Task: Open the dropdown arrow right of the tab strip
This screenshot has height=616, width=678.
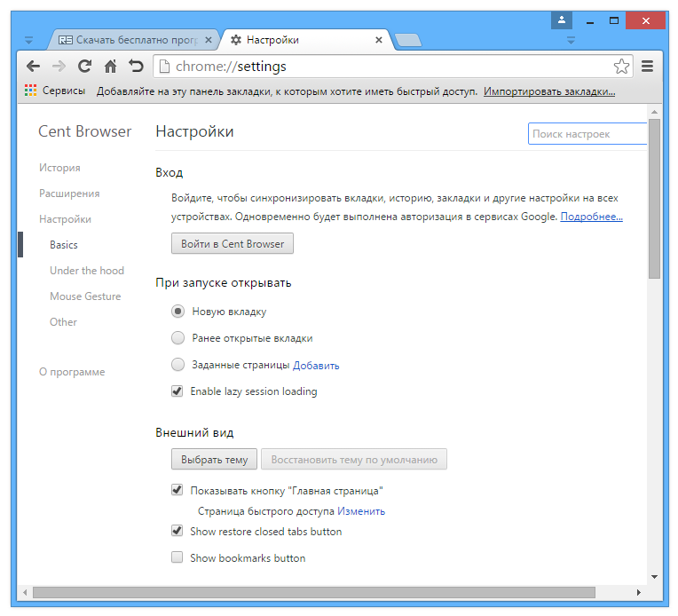Action: pyautogui.click(x=571, y=40)
